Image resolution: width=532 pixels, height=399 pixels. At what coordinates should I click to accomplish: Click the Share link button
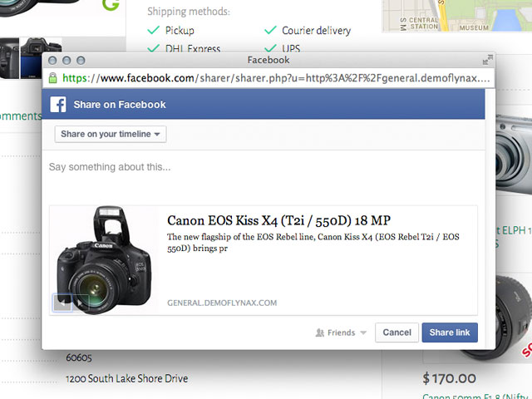(450, 332)
